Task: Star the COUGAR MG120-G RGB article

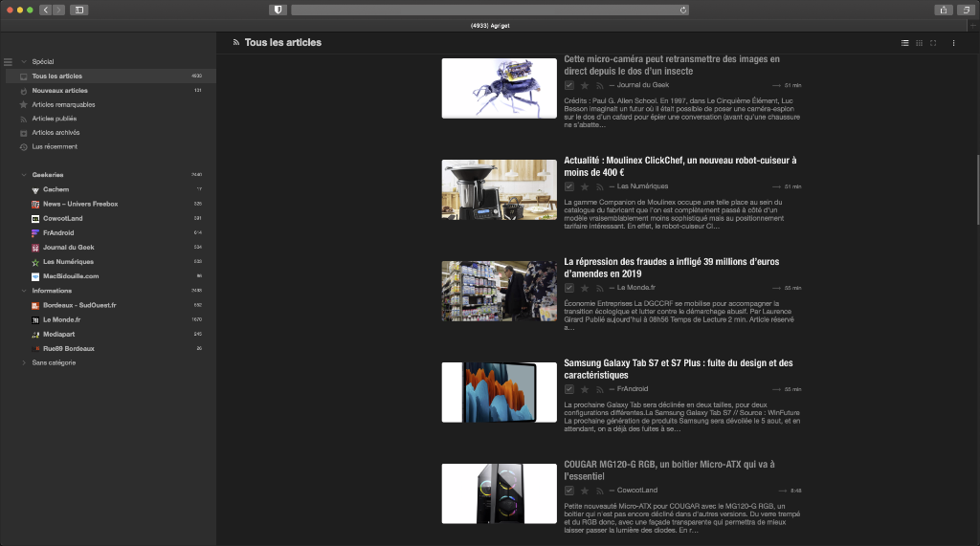Action: 585,491
